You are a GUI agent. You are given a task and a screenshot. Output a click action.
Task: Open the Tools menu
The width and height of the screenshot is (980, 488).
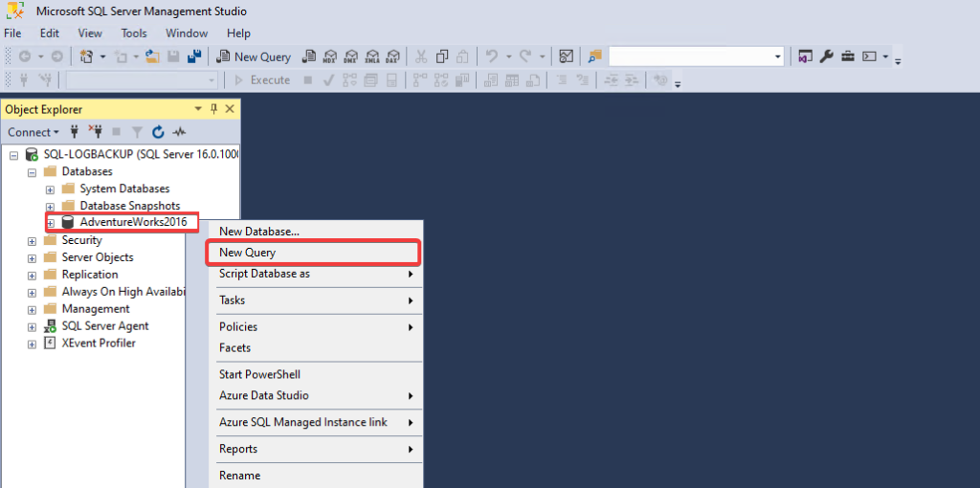[x=134, y=33]
